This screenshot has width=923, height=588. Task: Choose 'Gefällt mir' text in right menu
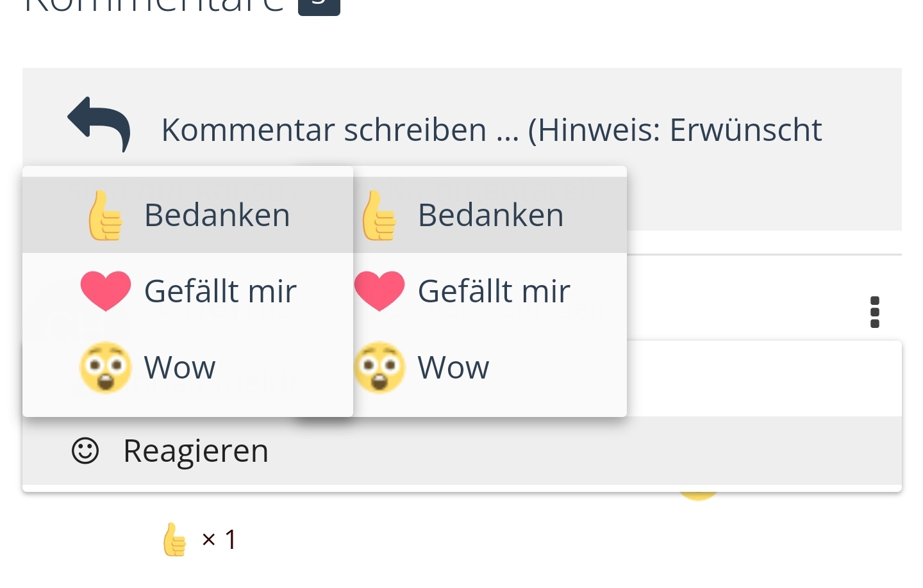[494, 291]
